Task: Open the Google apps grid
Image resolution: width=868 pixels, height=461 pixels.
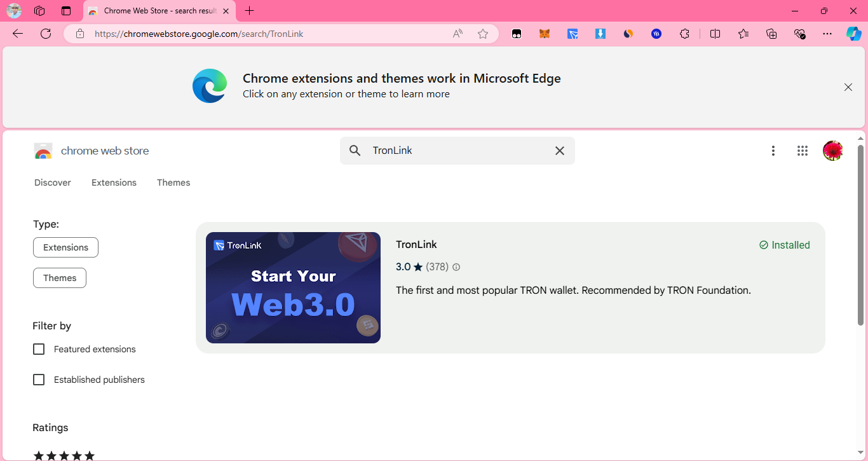Action: tap(803, 151)
